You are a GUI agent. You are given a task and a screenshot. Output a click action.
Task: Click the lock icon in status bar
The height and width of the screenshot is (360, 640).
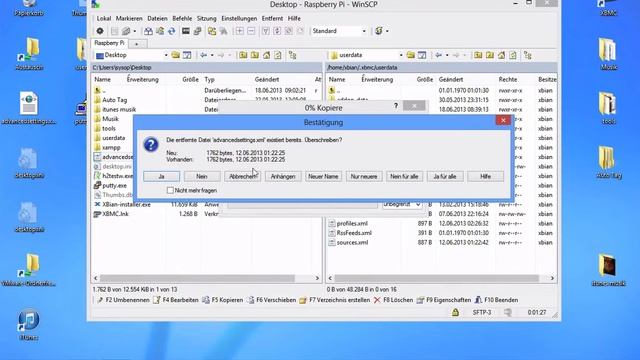(x=455, y=312)
